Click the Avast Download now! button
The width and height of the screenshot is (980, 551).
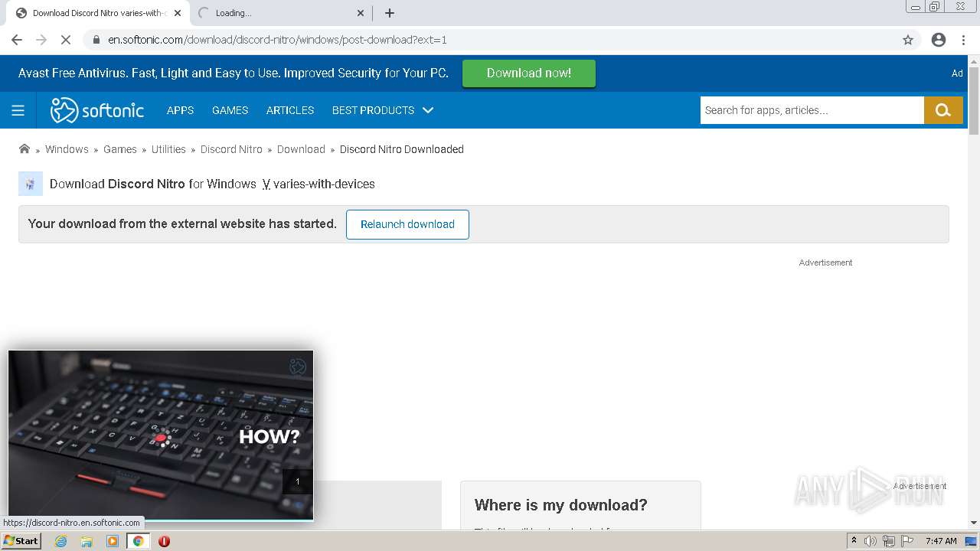[529, 73]
